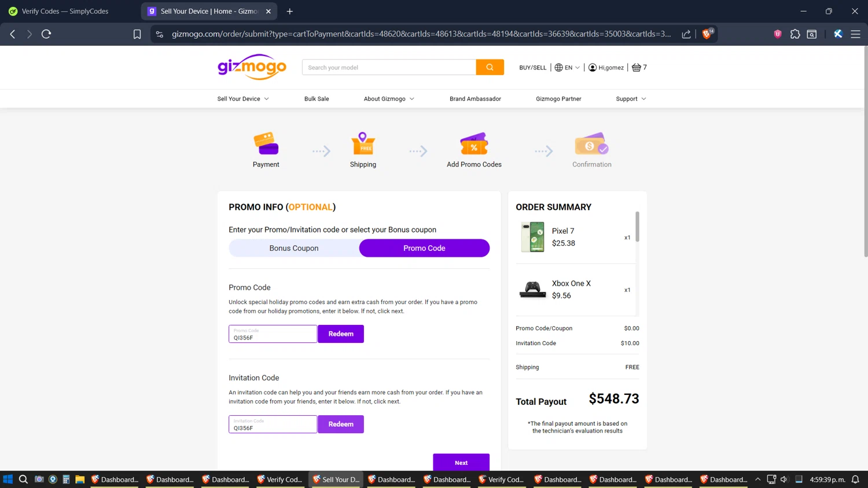Click the Pixel 7 product thumbnail

[x=532, y=237]
